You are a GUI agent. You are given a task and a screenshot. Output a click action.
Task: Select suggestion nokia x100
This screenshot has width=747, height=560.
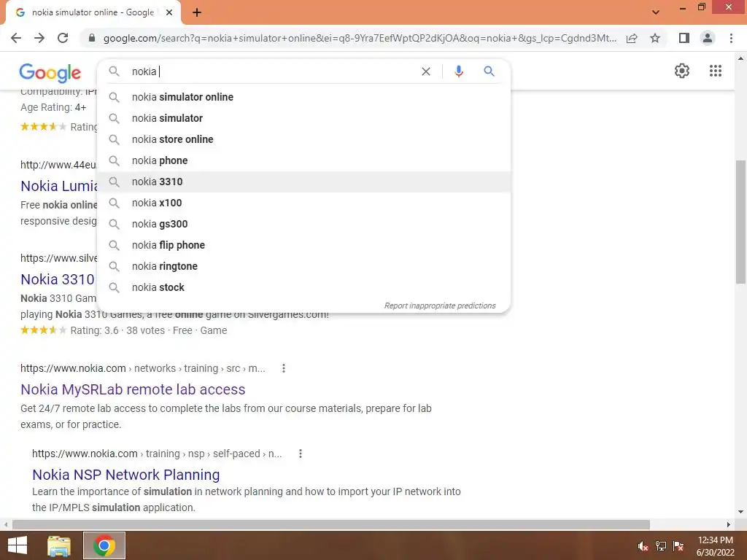tap(304, 203)
